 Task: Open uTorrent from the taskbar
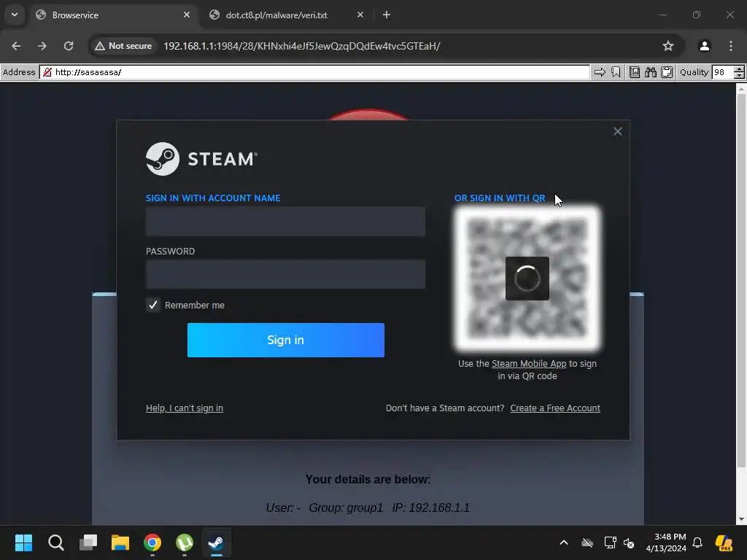(x=185, y=542)
